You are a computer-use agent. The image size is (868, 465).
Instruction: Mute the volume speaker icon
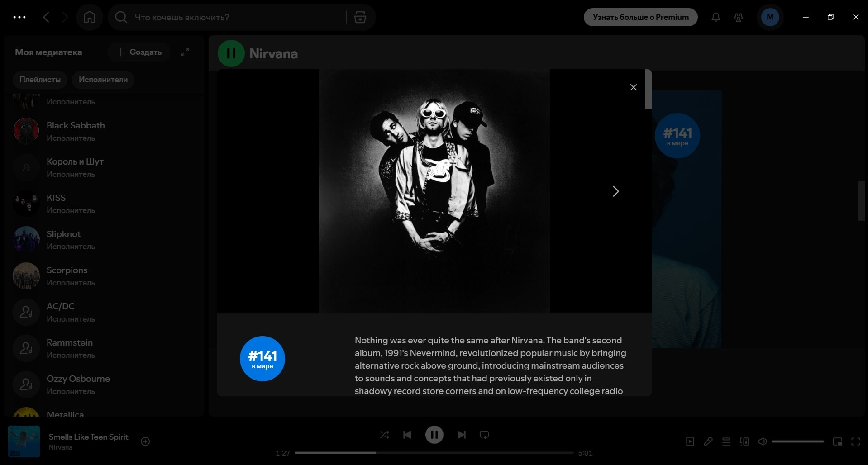point(763,441)
